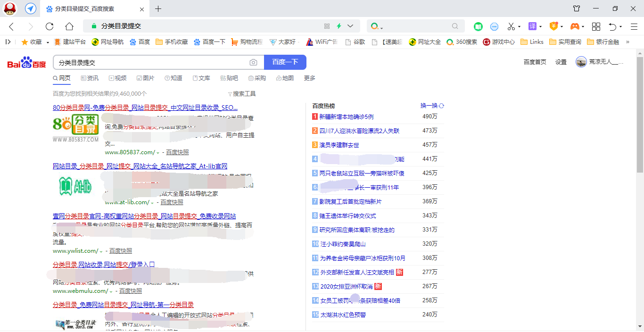Expand the translate icon's dropdown arrow

[541, 26]
